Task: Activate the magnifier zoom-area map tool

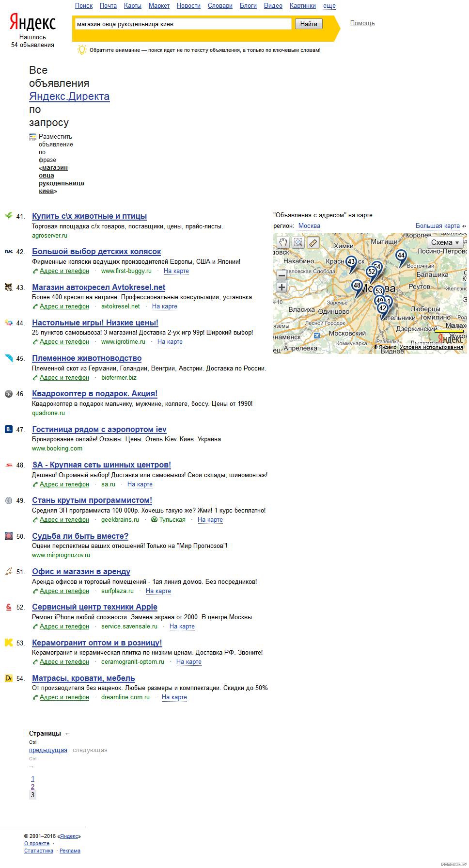Action: 298,243
